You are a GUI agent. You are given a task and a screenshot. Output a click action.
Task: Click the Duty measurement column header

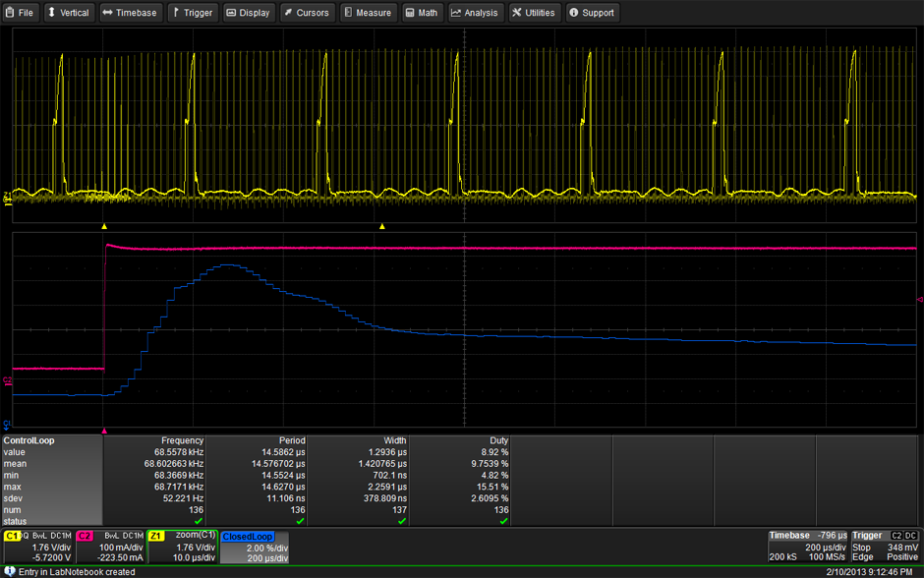[498, 440]
